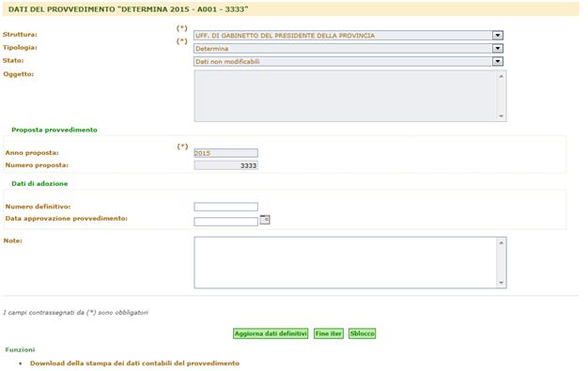Click the Sblocco button
The width and height of the screenshot is (588, 371).
363,333
